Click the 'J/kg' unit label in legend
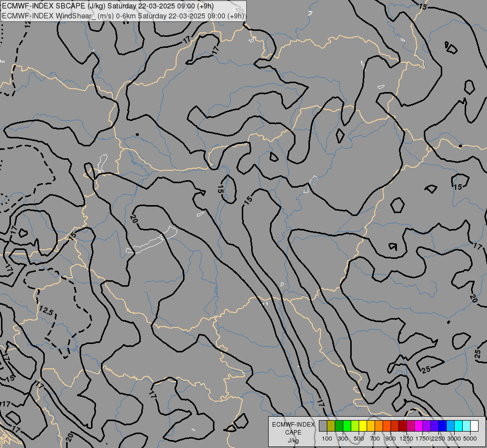 click(x=293, y=441)
